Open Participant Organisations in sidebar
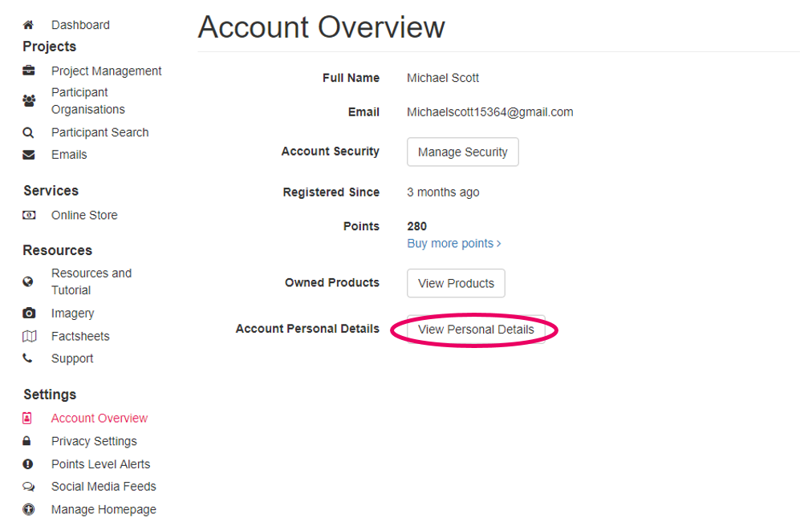The height and width of the screenshot is (526, 812). [88, 101]
